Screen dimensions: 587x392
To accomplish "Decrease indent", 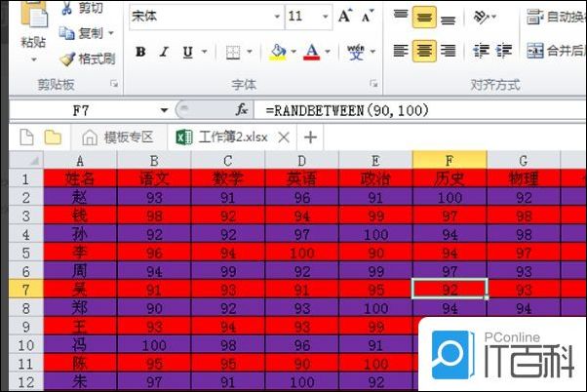I will click(481, 51).
